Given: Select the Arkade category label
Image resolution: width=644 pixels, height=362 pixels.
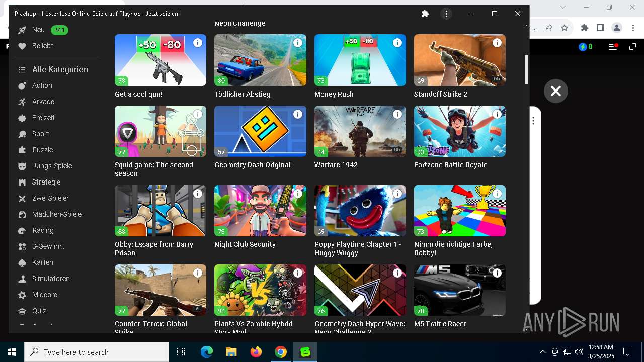Looking at the screenshot, I should pos(43,102).
